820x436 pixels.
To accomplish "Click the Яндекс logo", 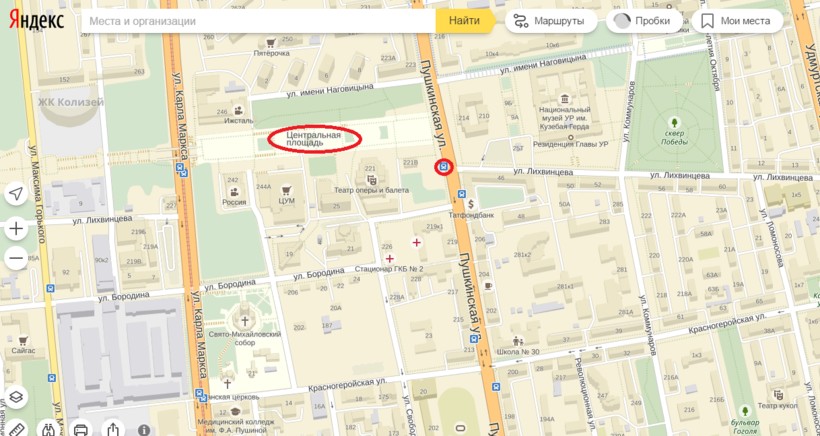I will [x=36, y=20].
